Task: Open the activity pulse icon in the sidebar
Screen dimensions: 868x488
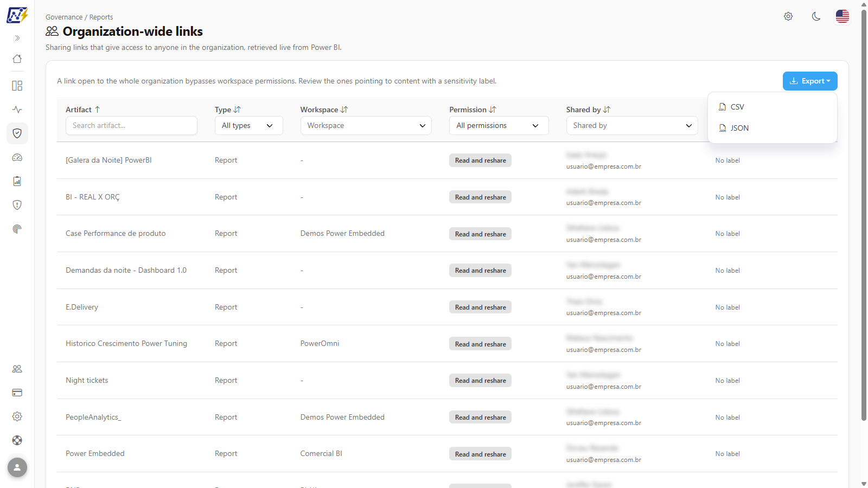Action: (x=17, y=110)
